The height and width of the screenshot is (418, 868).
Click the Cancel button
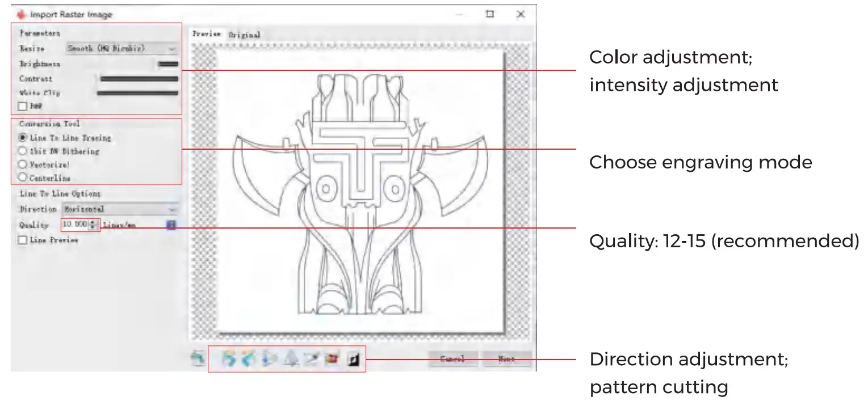pos(452,359)
